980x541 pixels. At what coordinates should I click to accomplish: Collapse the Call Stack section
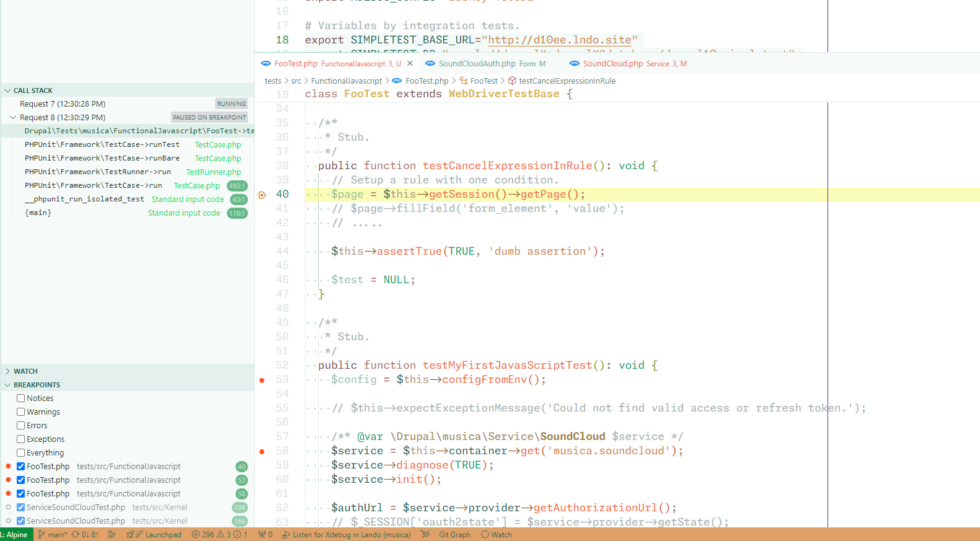pos(7,90)
